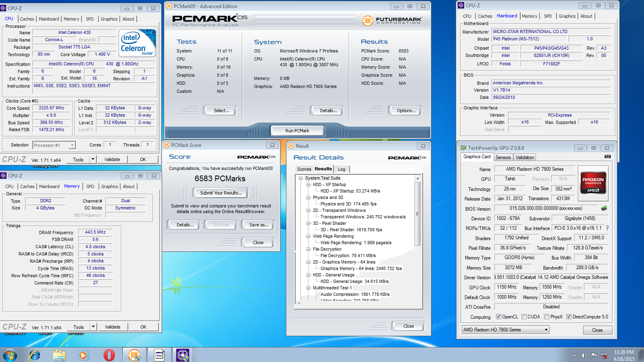Open Windows Explorer folder taskbar icon
644x362 pixels.
click(x=59, y=355)
